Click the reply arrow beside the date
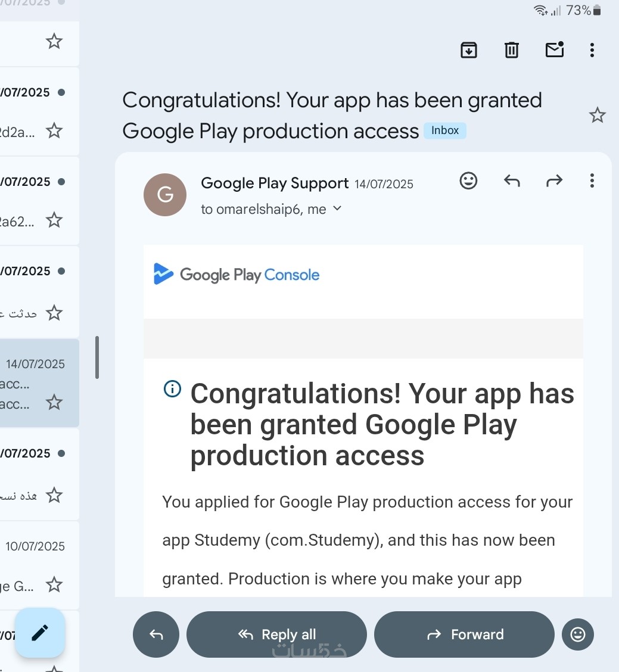The image size is (619, 672). click(512, 181)
